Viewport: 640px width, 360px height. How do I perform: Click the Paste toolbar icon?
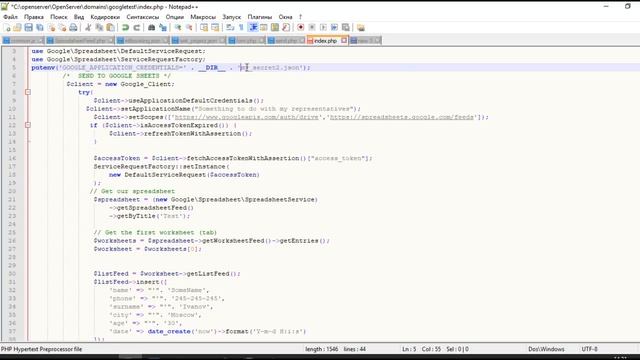click(x=110, y=28)
